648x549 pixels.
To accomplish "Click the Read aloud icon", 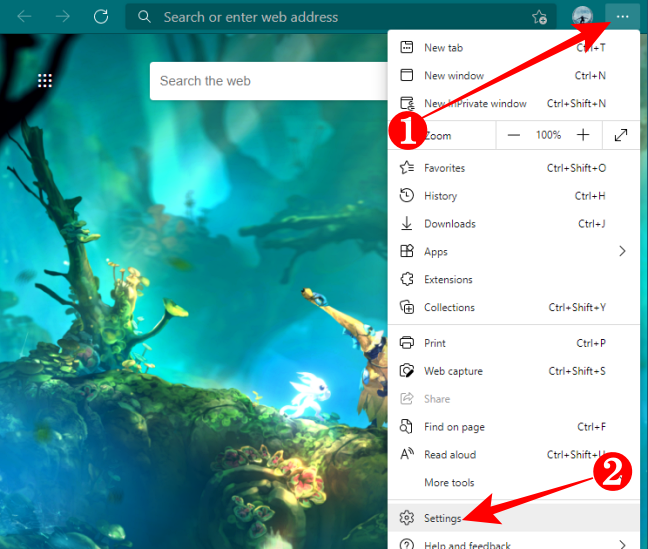I will pyautogui.click(x=407, y=454).
